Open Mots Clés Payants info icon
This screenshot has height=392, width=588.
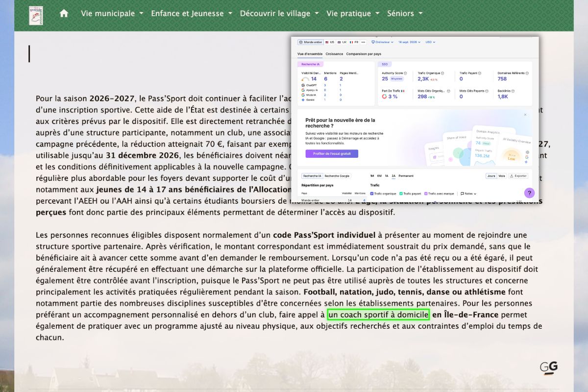487,91
